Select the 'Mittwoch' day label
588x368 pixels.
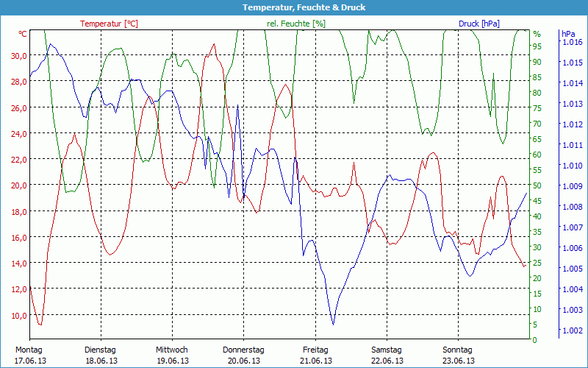pyautogui.click(x=172, y=350)
